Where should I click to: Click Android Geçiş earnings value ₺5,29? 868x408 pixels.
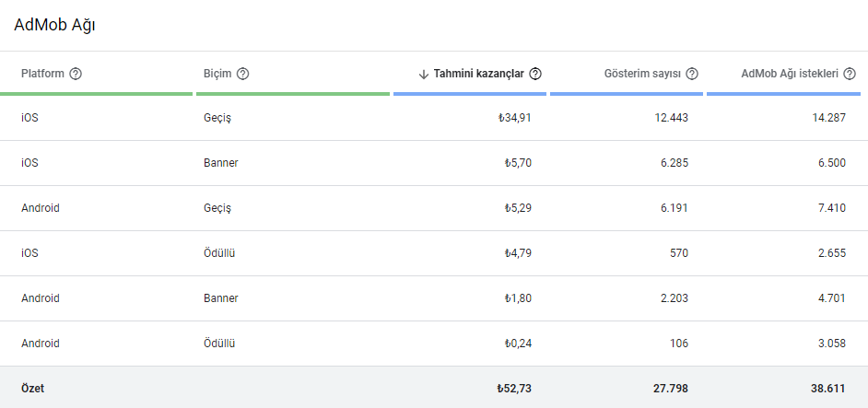[x=517, y=208]
